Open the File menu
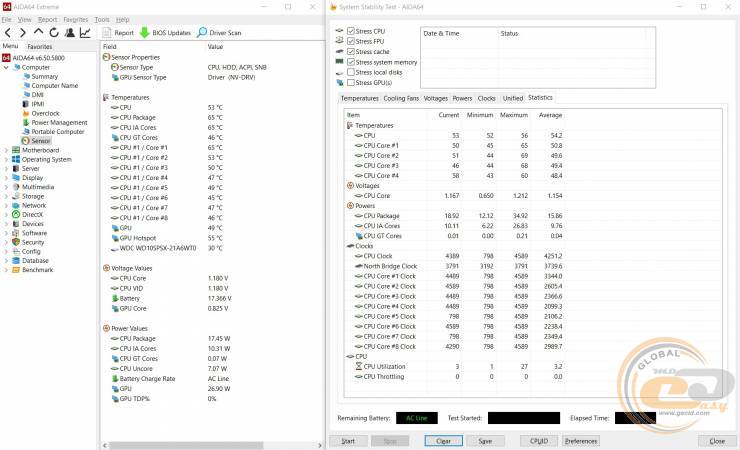 click(7, 19)
